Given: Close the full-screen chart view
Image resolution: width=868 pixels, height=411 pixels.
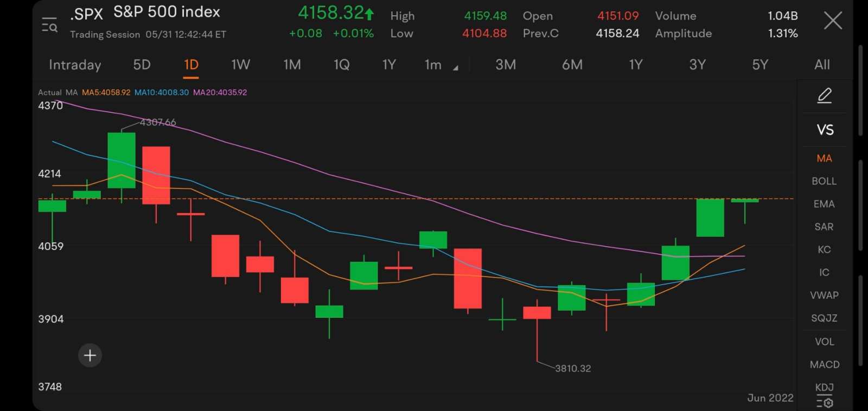Looking at the screenshot, I should tap(833, 21).
